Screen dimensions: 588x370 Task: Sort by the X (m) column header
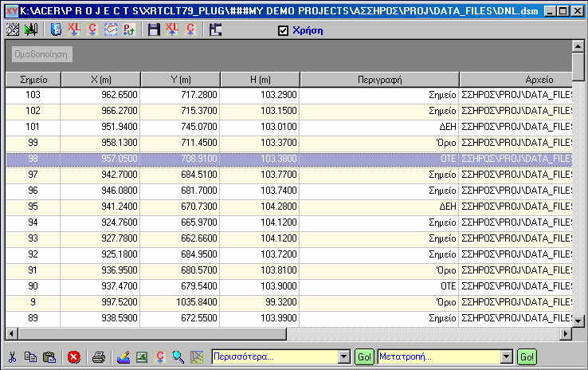tap(101, 80)
